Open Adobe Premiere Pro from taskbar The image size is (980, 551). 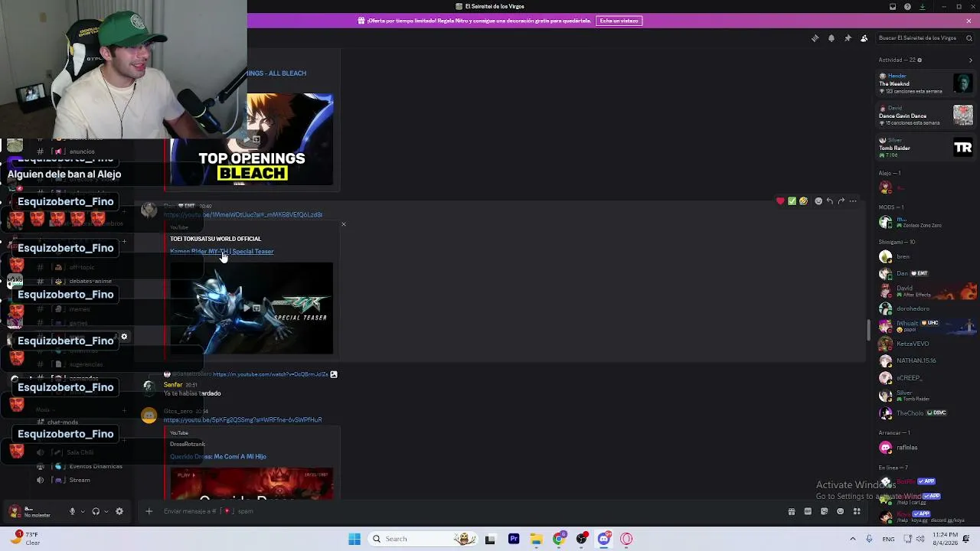(514, 539)
